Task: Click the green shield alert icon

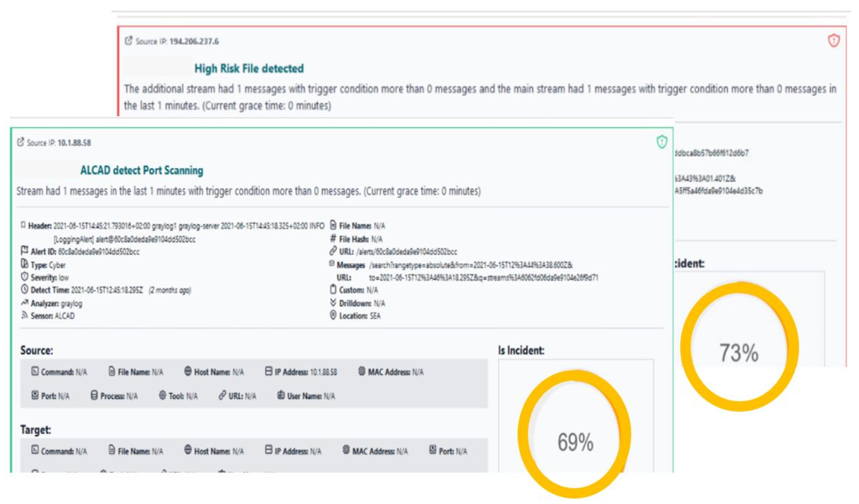Action: [x=662, y=142]
